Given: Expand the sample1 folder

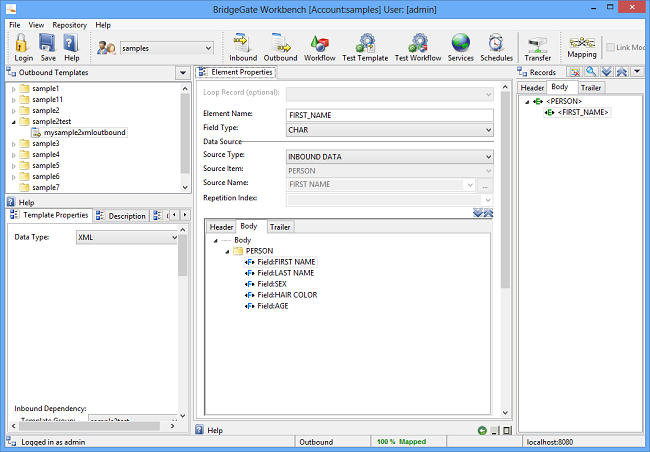Looking at the screenshot, I should coord(14,89).
